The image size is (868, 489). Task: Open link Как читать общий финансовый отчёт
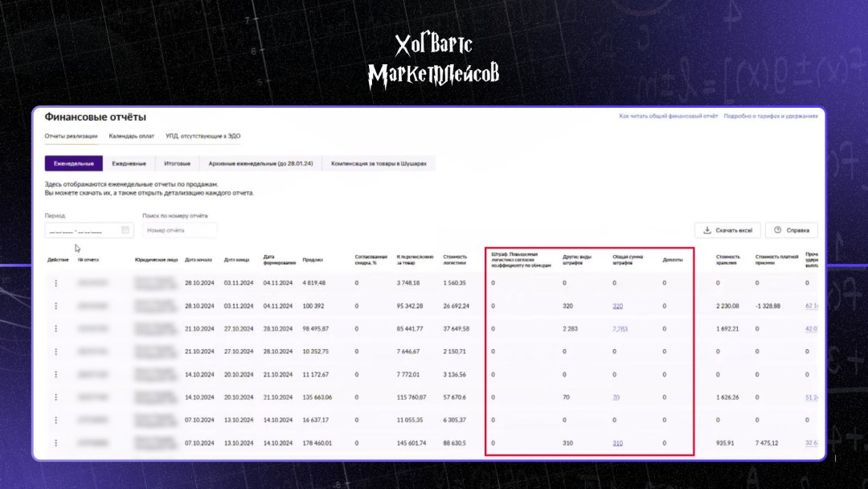point(668,116)
